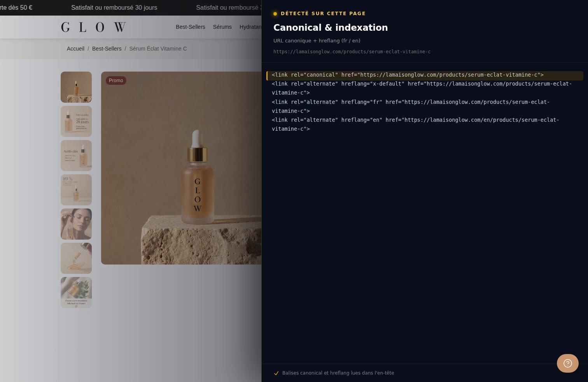Click 'Balises canonical et hreflang lues' status text

click(x=338, y=373)
